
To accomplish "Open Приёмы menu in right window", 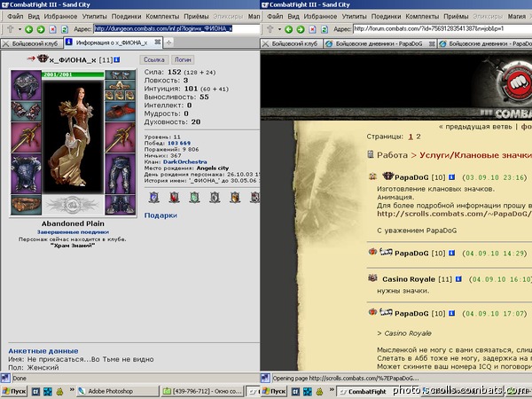I will [456, 16].
